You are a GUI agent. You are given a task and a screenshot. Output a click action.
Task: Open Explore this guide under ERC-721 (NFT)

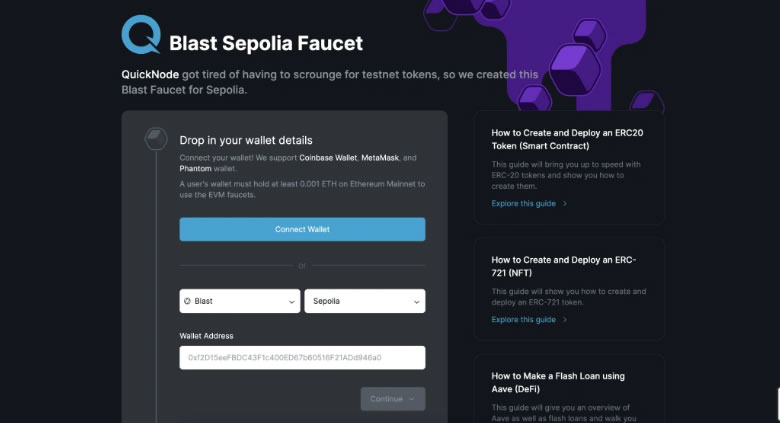pyautogui.click(x=523, y=320)
